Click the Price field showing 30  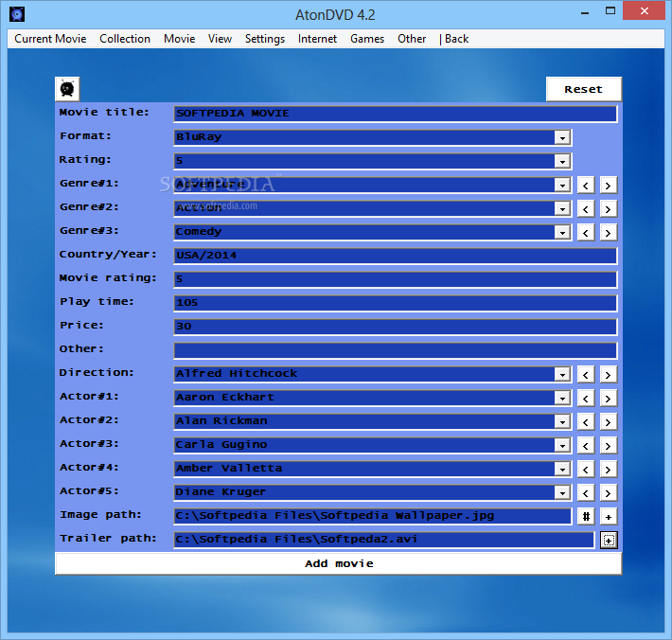[395, 327]
